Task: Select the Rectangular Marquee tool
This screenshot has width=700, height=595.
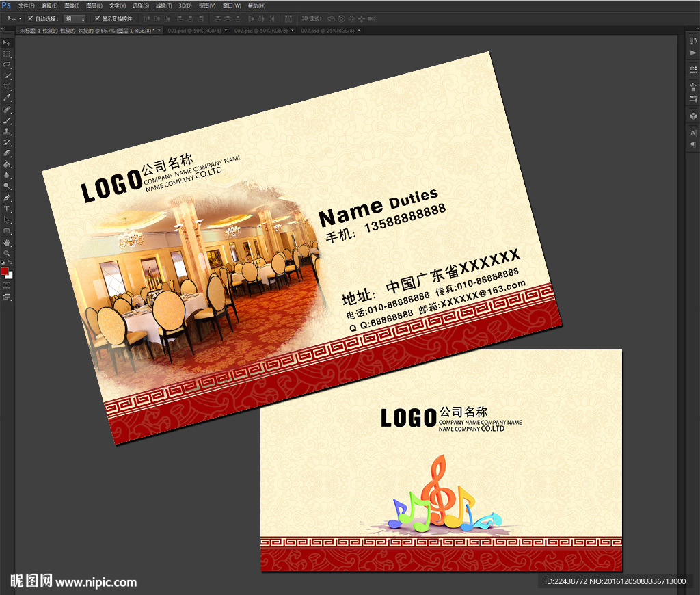Action: click(7, 54)
